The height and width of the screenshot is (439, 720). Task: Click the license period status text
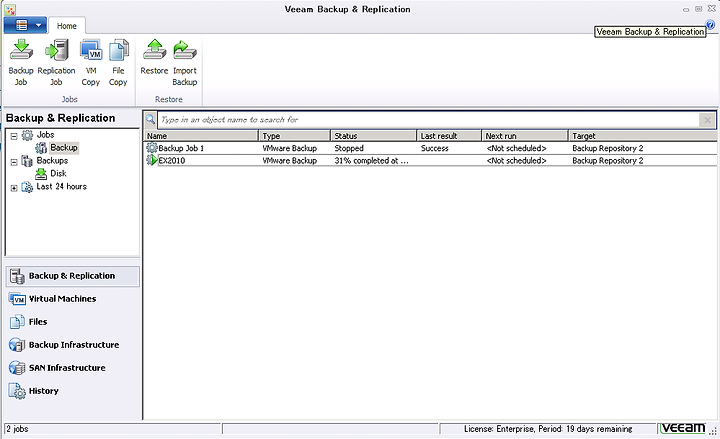[548, 429]
